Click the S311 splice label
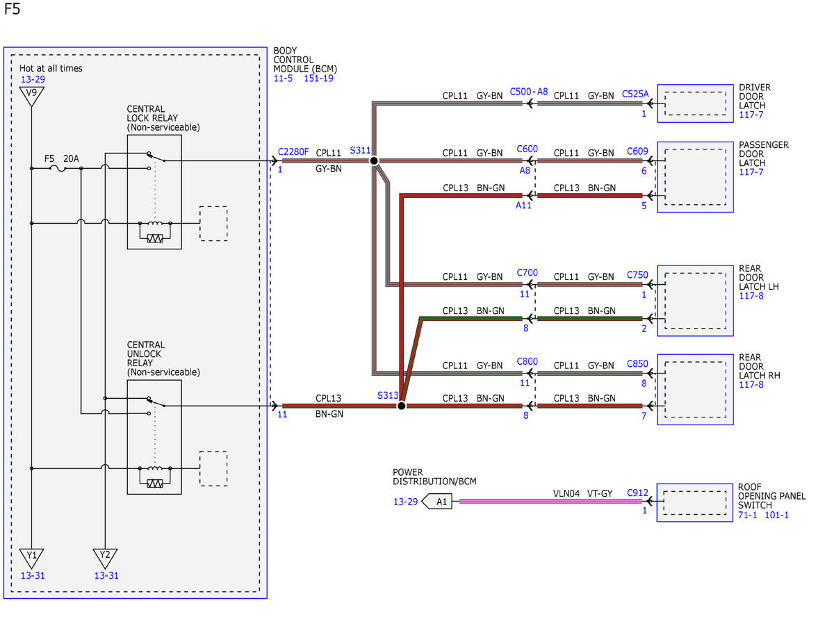834x644 pixels. pyautogui.click(x=360, y=150)
